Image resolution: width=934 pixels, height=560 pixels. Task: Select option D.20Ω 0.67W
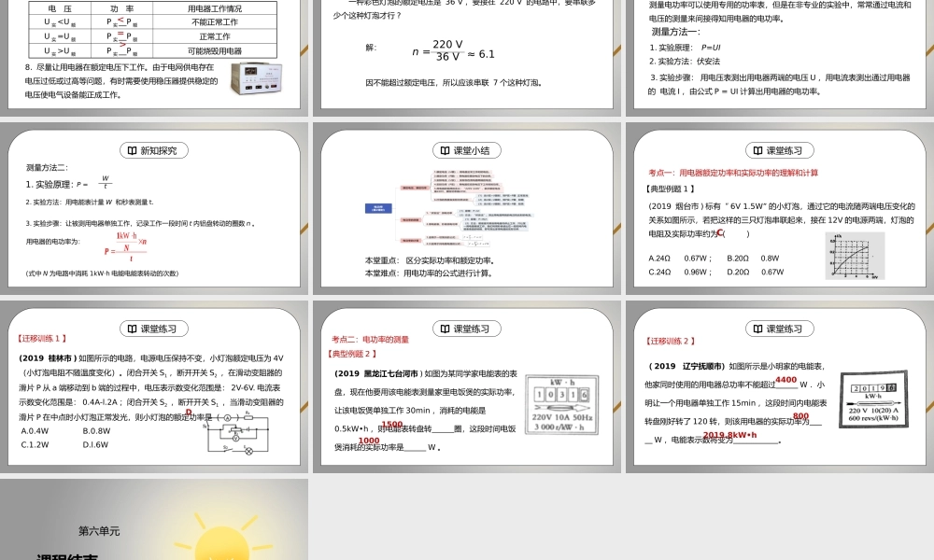coord(756,272)
